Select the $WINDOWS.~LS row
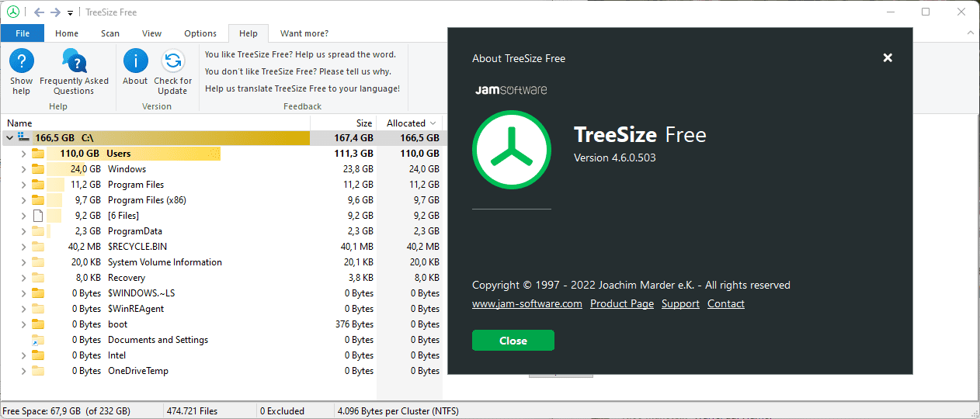Viewport: 980px width, 419px height. [221, 293]
